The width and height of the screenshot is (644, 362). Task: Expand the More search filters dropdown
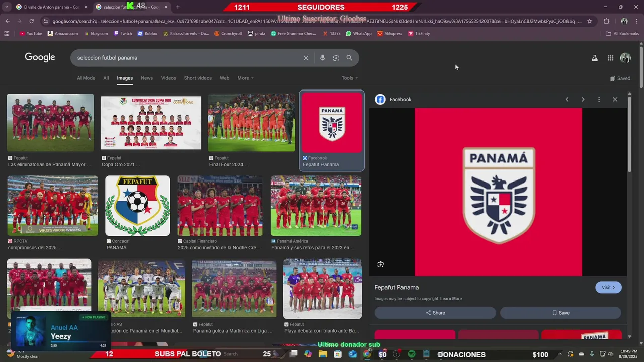246,78
